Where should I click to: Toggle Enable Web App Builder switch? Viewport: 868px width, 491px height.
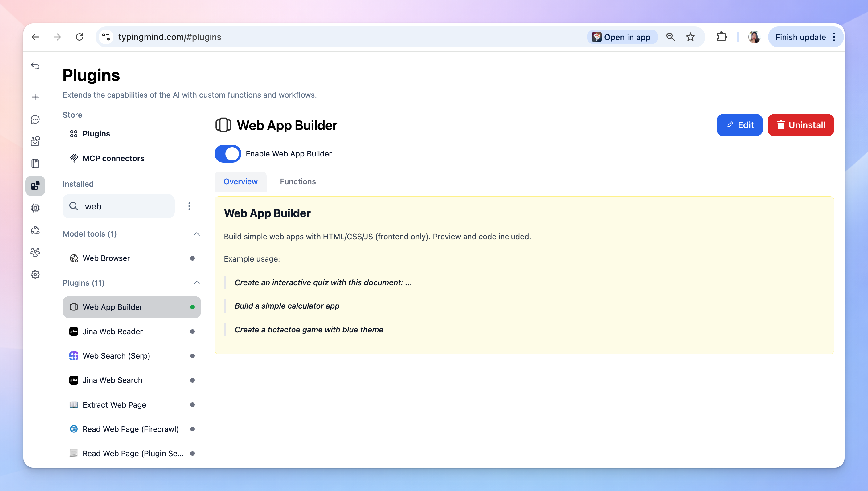tap(228, 154)
